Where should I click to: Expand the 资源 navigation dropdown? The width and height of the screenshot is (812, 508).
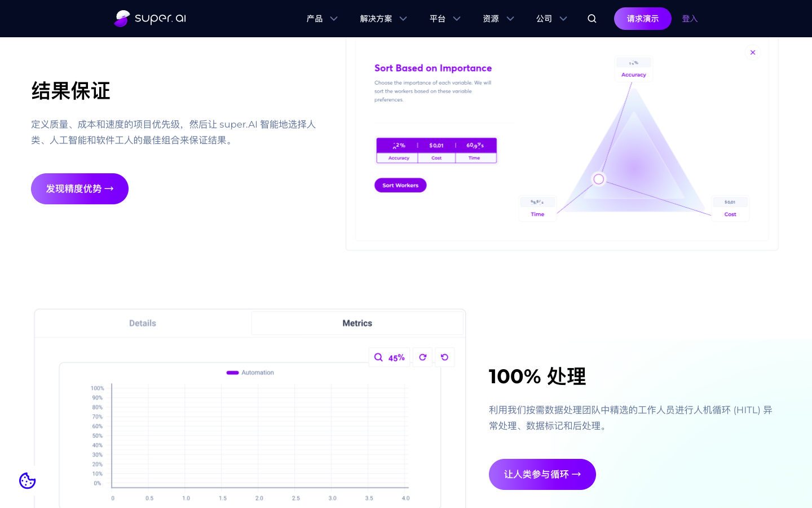click(x=497, y=18)
